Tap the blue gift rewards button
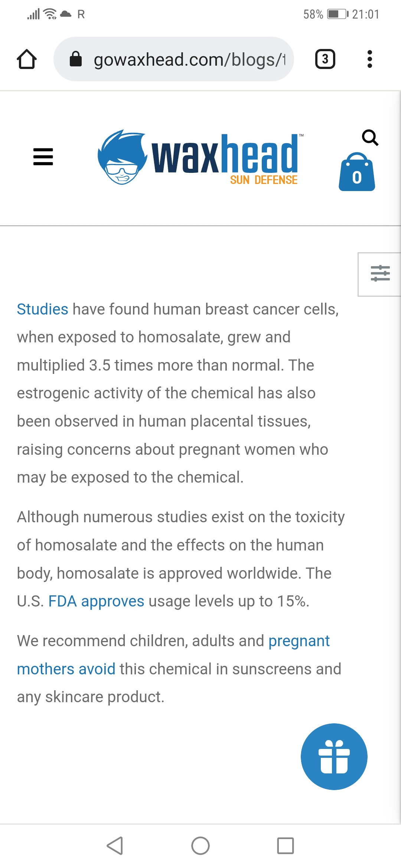401x868 pixels. [x=334, y=757]
